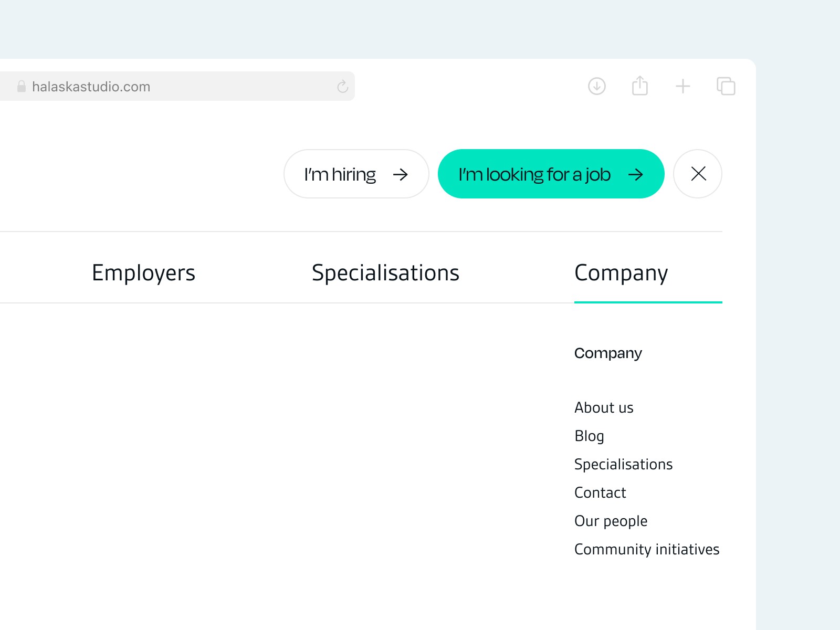Open a new tab with plus icon
Screen dimensions: 840x630
683,86
